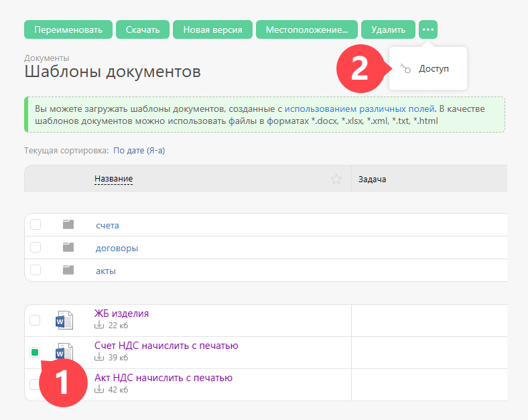Screen dimensions: 528x420
Task: Upload a Новая версия of the file
Action: 212,29
